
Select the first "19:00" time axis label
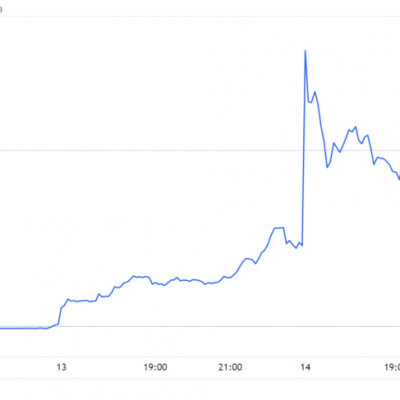(155, 367)
